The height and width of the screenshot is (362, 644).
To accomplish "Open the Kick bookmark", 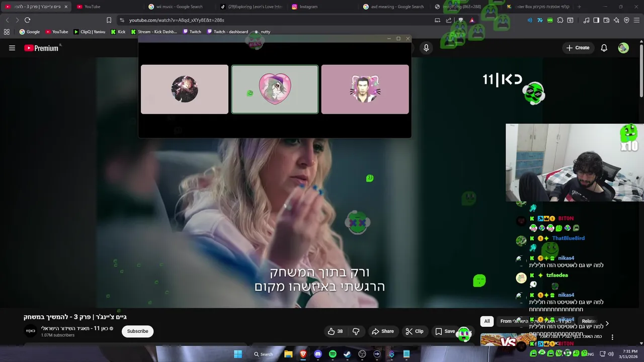I will coord(118,32).
